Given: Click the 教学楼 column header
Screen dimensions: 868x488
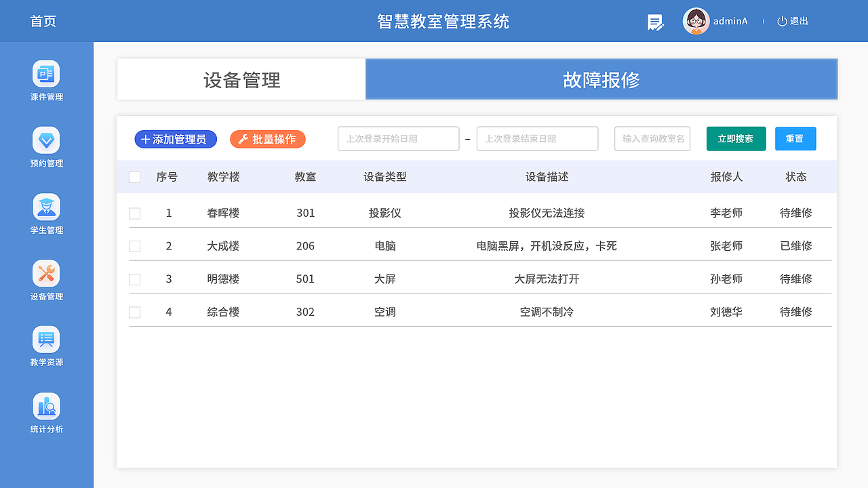Looking at the screenshot, I should (224, 177).
